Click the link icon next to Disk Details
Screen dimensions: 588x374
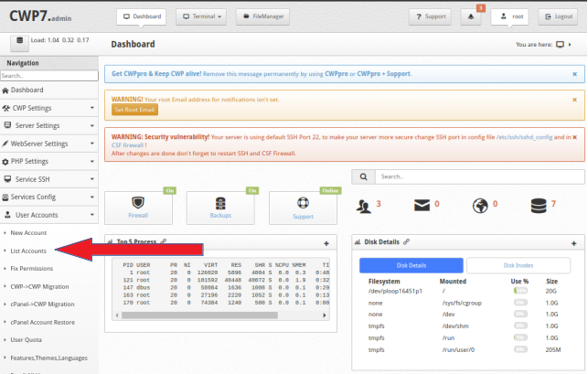[406, 242]
